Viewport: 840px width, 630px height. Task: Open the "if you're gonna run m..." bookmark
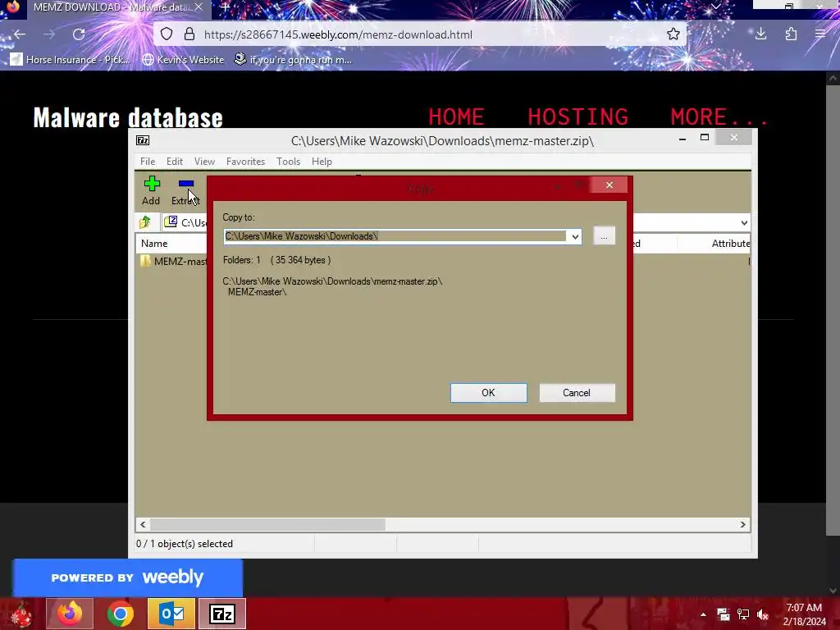[x=293, y=59]
